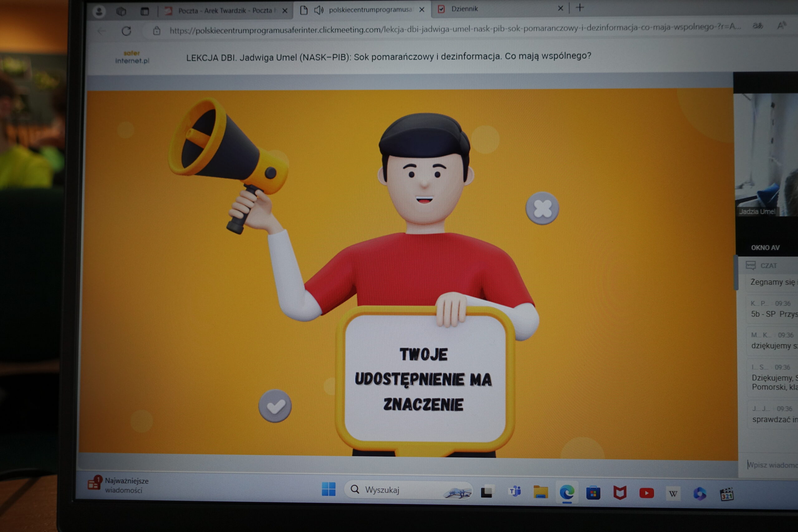The width and height of the screenshot is (798, 532).
Task: Open a new browser tab
Action: (580, 8)
